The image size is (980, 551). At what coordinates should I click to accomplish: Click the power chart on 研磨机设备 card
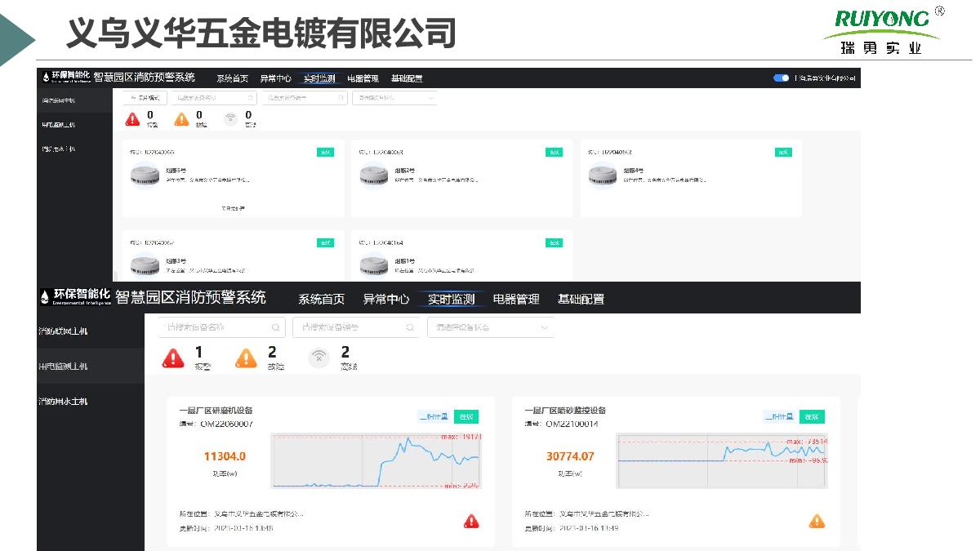coord(376,461)
